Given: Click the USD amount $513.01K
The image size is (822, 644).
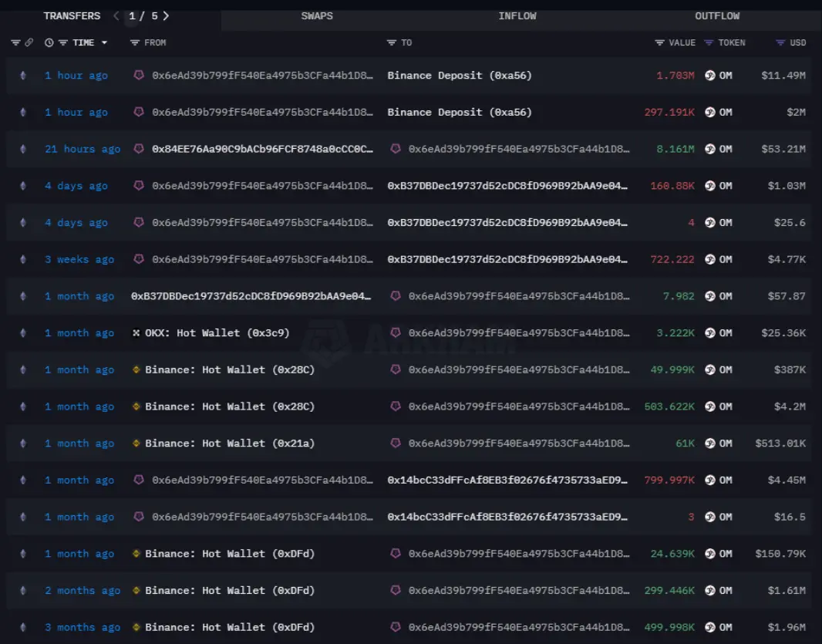Looking at the screenshot, I should [780, 443].
